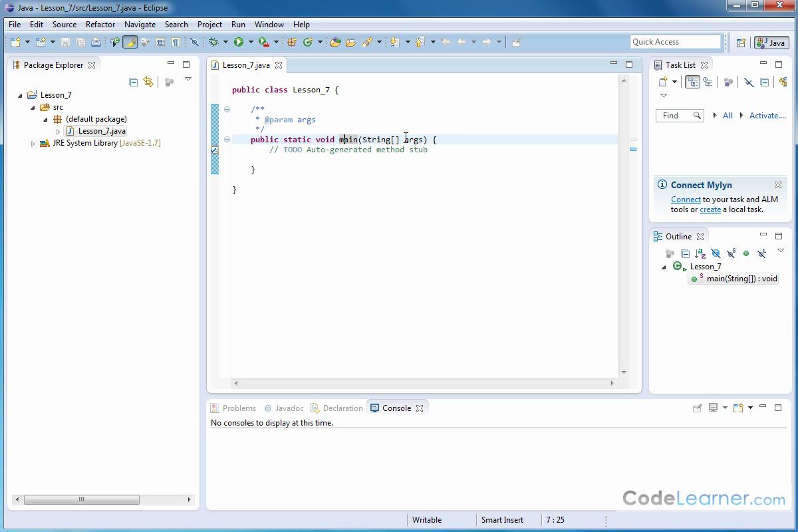Click the Java perspective button
The width and height of the screenshot is (798, 532).
[771, 42]
